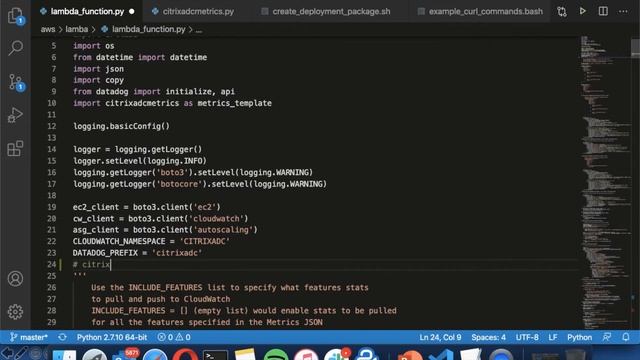This screenshot has height=360, width=640.
Task: Switch to example_curl_commands.bash tab
Action: pos(481,11)
